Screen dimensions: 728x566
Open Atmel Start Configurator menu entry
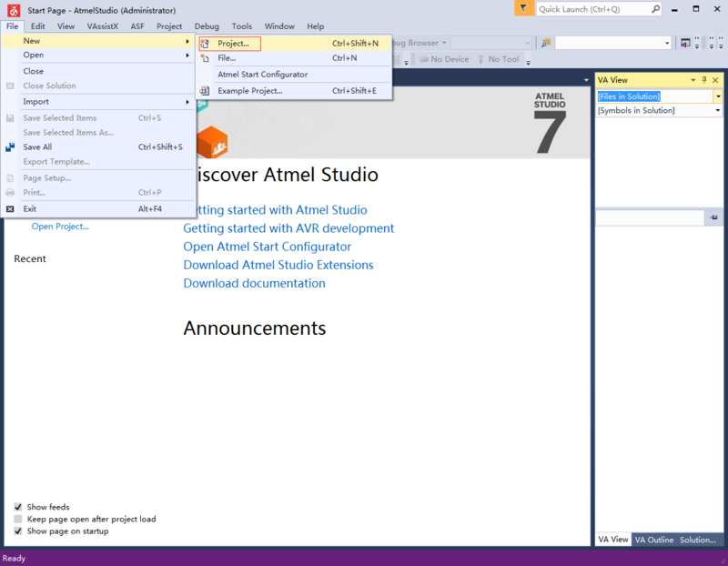[294, 75]
